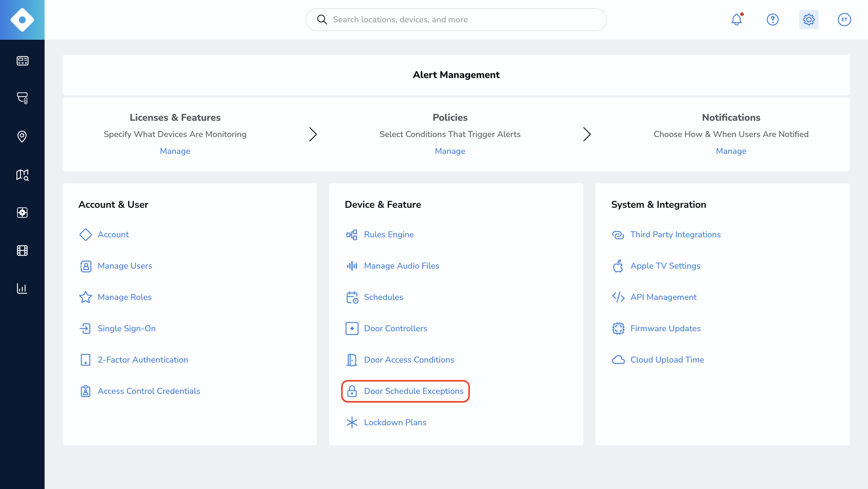Open Door Access Conditions link text
The height and width of the screenshot is (489, 868).
point(409,360)
